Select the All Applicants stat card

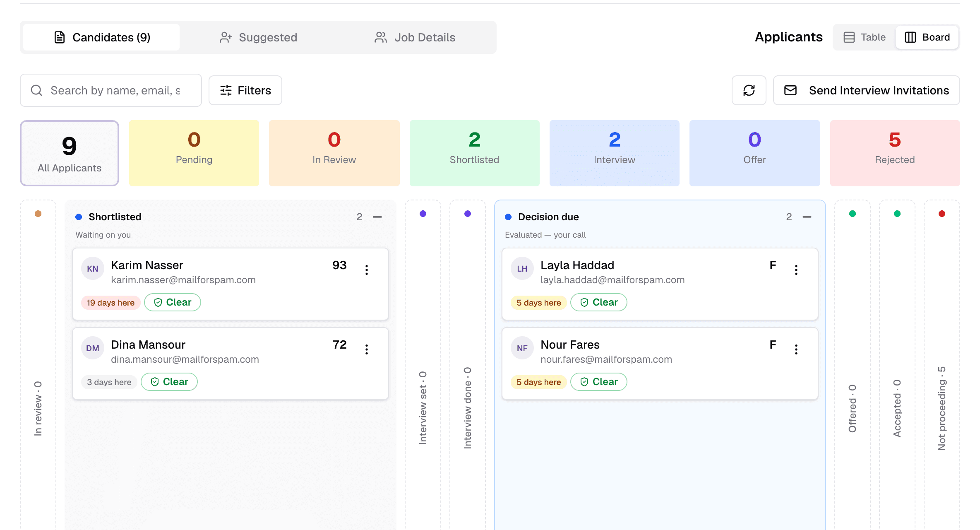coord(70,153)
